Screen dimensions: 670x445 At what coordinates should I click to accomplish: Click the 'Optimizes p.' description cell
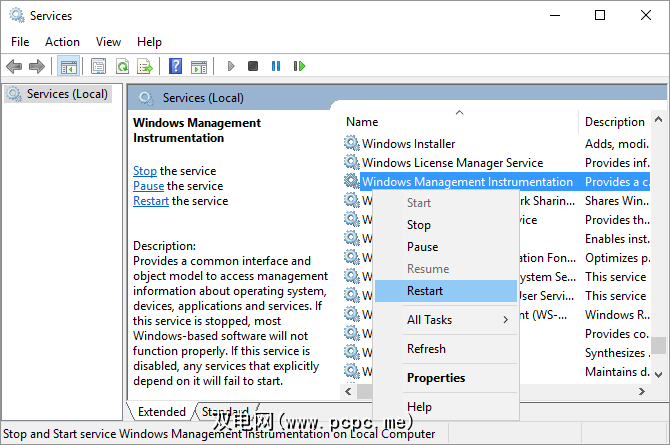(x=617, y=258)
